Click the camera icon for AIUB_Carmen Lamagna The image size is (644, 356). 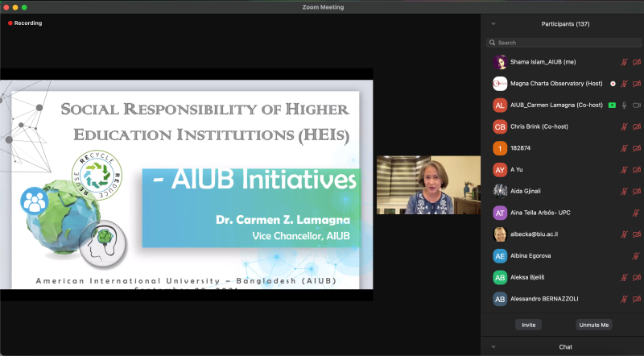click(x=636, y=105)
